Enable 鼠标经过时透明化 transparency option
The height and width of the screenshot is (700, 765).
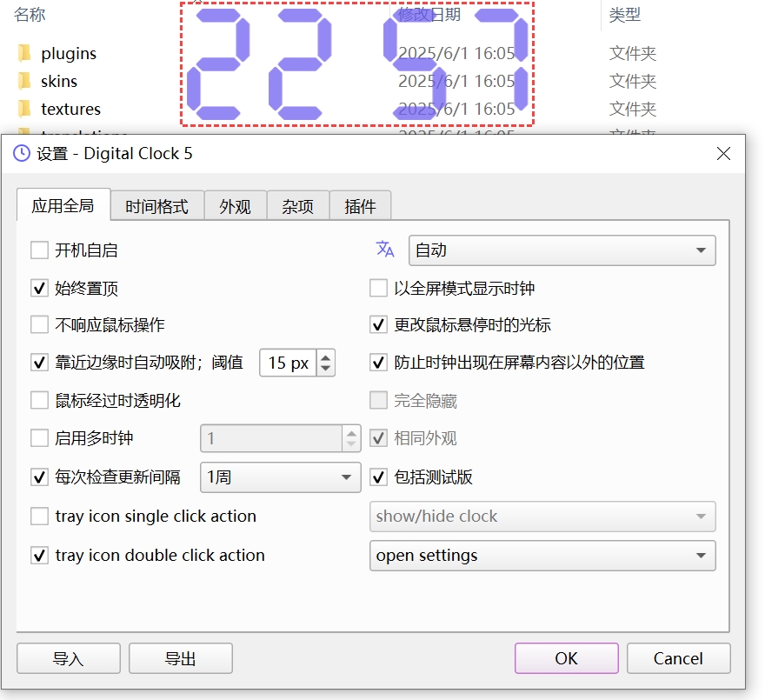pos(39,400)
